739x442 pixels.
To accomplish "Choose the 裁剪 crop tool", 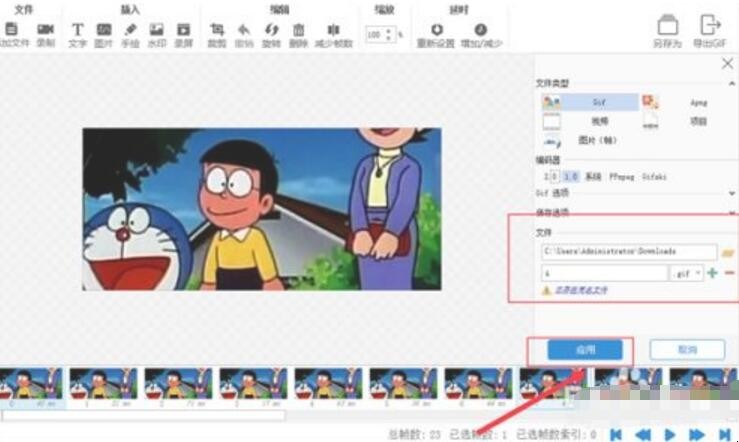I will pos(217,30).
